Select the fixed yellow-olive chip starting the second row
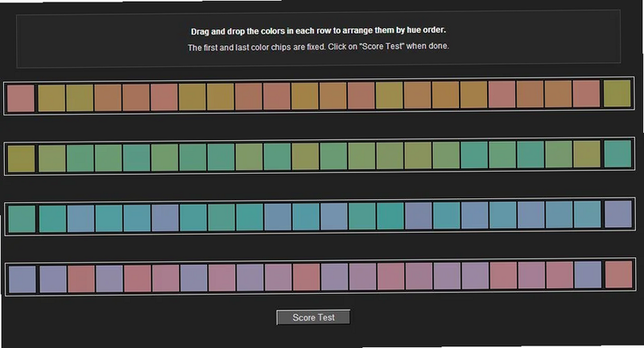Screen dimensions: 644x348 point(21,159)
